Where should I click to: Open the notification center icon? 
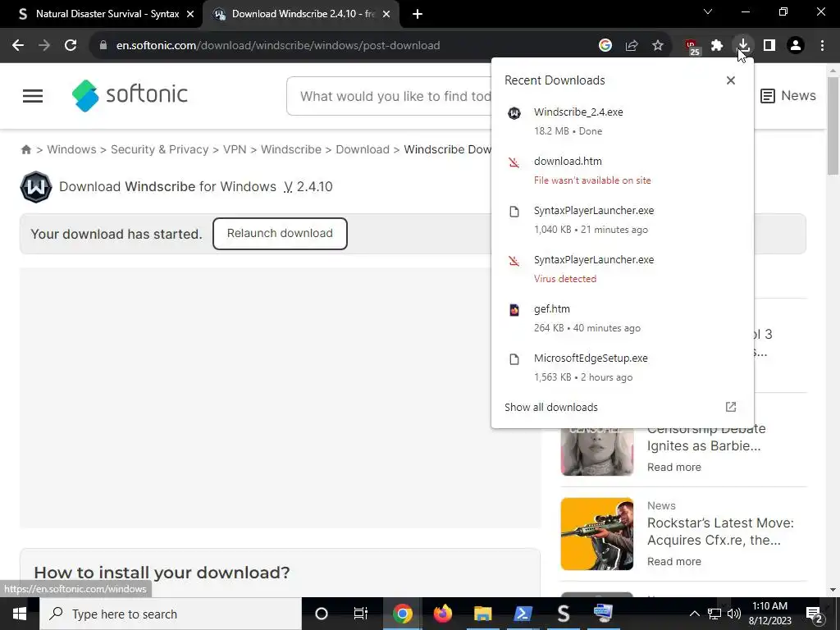pos(815,614)
